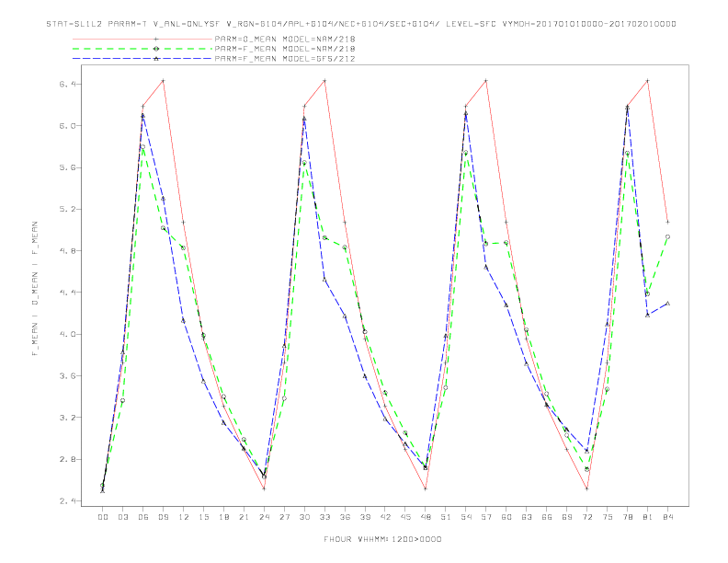This screenshot has width=728, height=563.
Task: Click x-axis hour label 09
Action: (163, 517)
